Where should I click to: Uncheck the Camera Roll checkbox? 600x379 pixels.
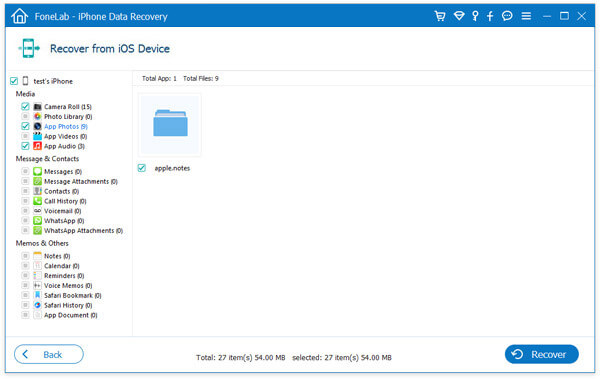tap(25, 106)
